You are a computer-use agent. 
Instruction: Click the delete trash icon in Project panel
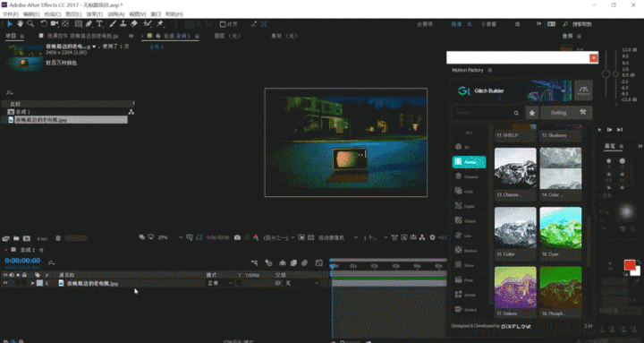click(x=58, y=238)
